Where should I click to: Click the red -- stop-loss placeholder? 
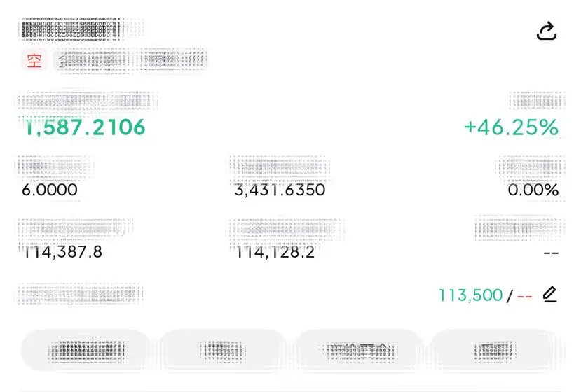525,296
